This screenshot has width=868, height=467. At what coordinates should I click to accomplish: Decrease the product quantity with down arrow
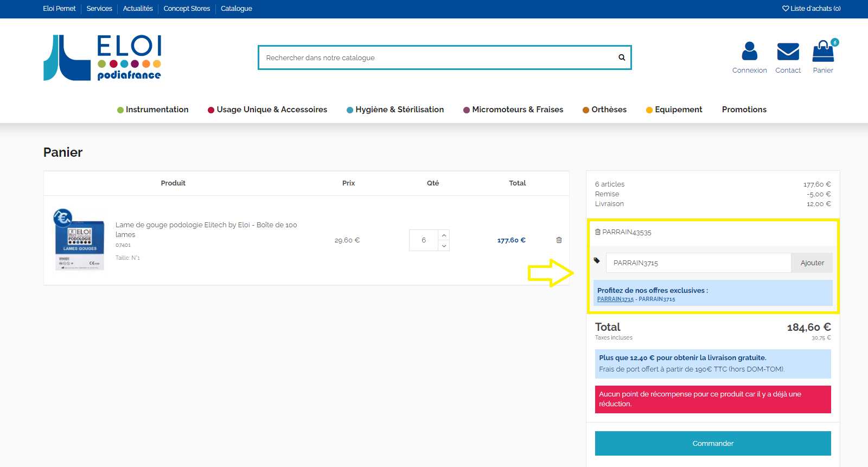pos(444,246)
